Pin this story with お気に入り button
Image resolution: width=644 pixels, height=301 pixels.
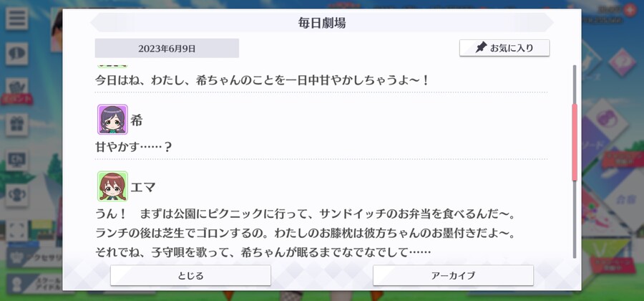click(504, 48)
